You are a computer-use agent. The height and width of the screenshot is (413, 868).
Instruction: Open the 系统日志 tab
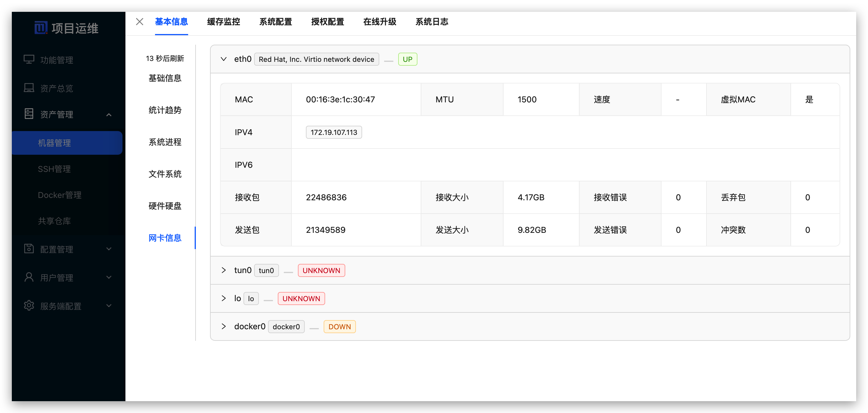pyautogui.click(x=432, y=22)
